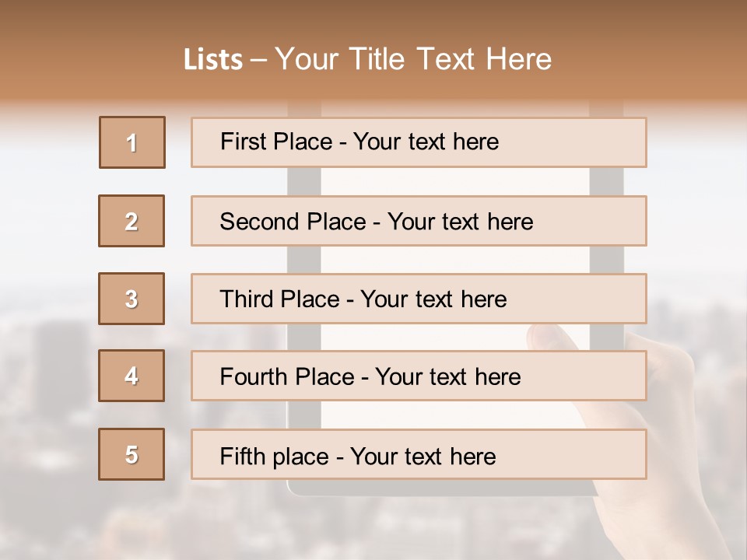This screenshot has height=560, width=747.
Task: Select the number 4 square
Action: pyautogui.click(x=132, y=376)
